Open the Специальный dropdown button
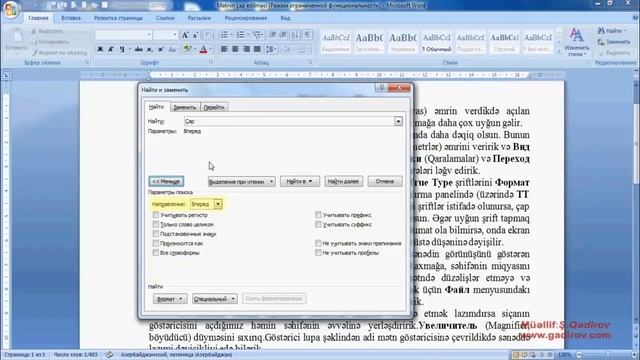Viewport: 640px width, 360px height. 214,299
